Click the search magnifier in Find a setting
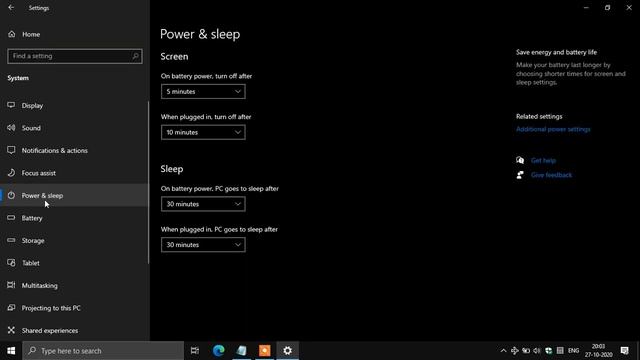This screenshot has width=640, height=360. tap(135, 56)
